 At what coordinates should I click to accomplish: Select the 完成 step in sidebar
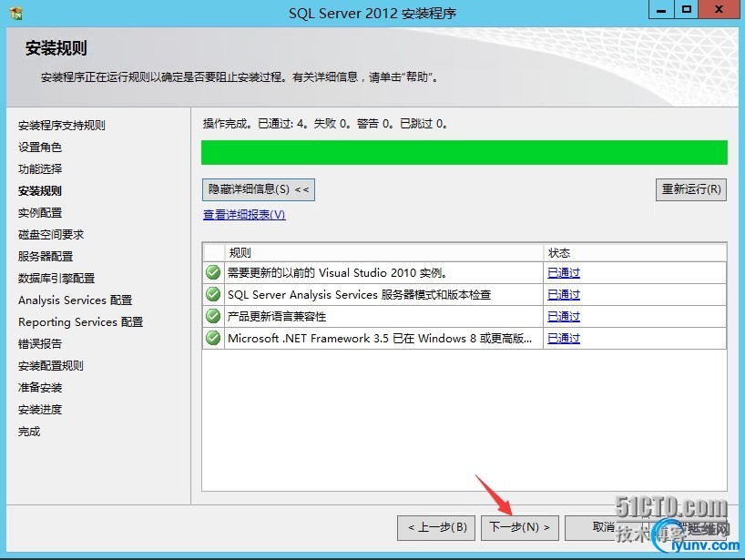click(29, 432)
